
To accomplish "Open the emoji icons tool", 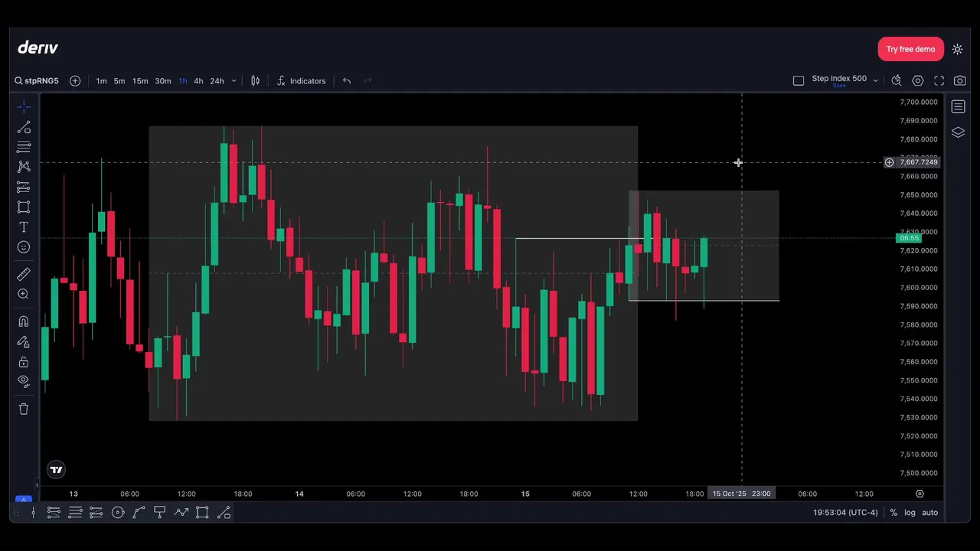I will coord(24,247).
